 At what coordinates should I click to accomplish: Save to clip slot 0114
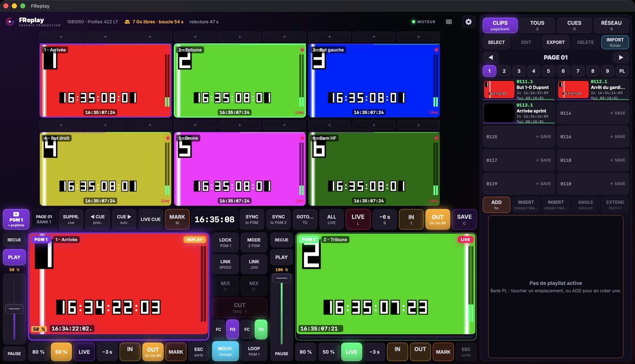(593, 113)
